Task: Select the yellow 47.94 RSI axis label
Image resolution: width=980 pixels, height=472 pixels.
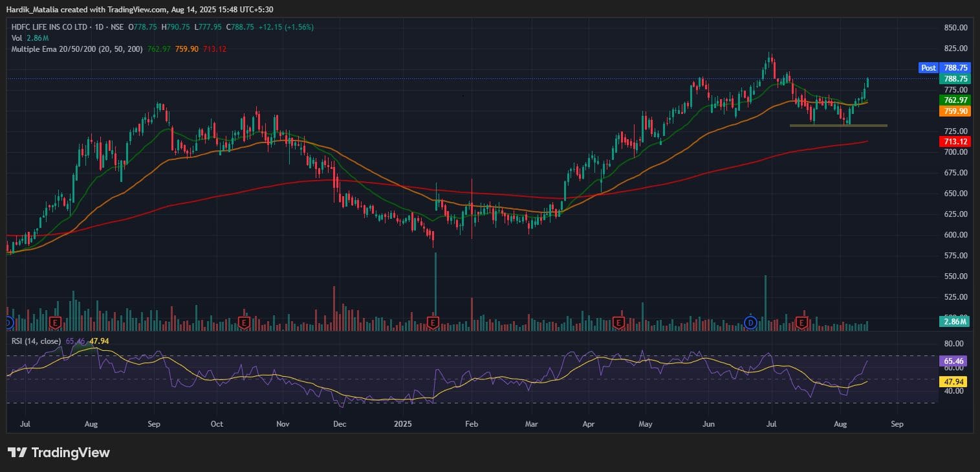Action: pos(954,382)
